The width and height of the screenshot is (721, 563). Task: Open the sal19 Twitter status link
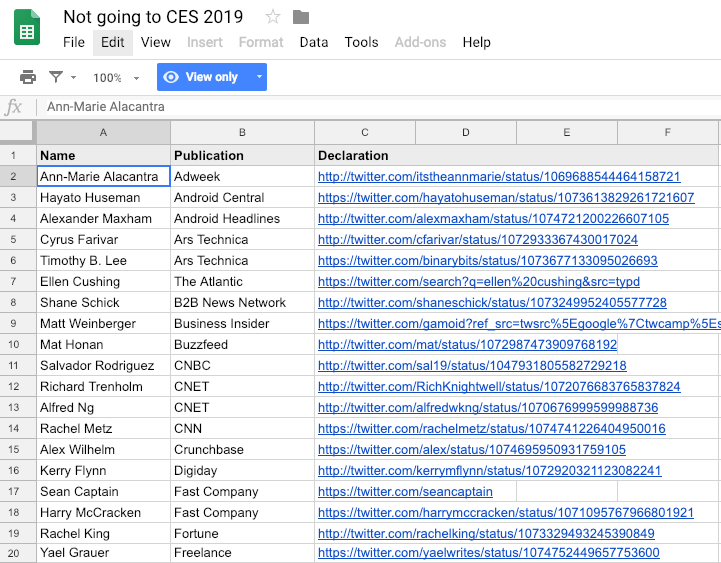click(x=472, y=366)
